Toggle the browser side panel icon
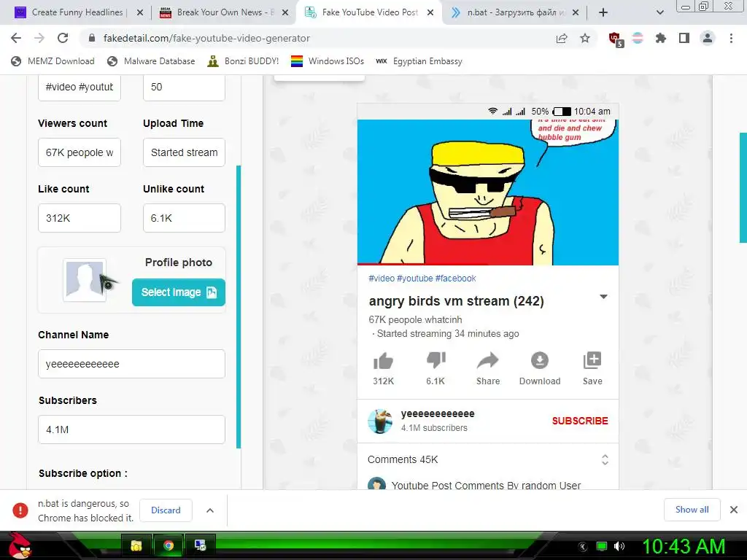This screenshot has height=560, width=747. point(684,38)
